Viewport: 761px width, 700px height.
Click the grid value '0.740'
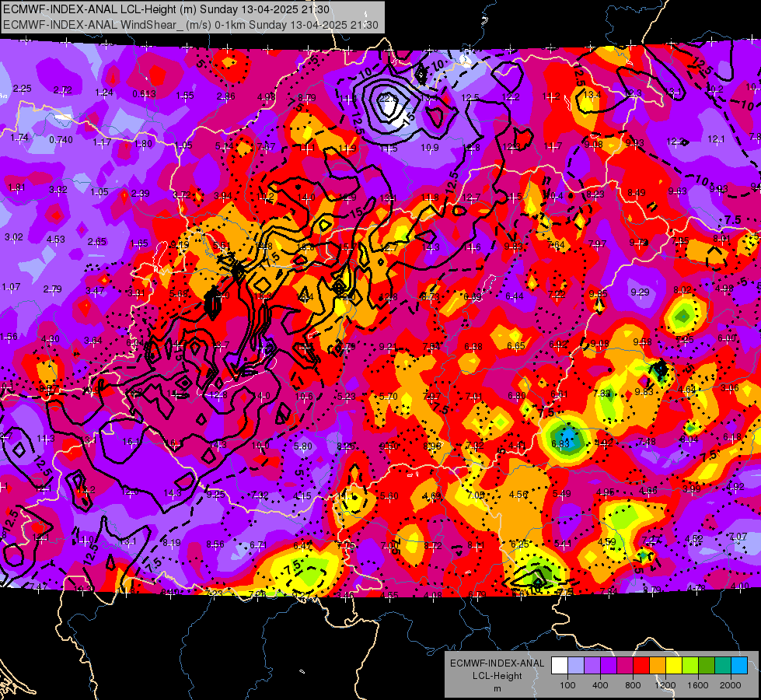click(61, 140)
